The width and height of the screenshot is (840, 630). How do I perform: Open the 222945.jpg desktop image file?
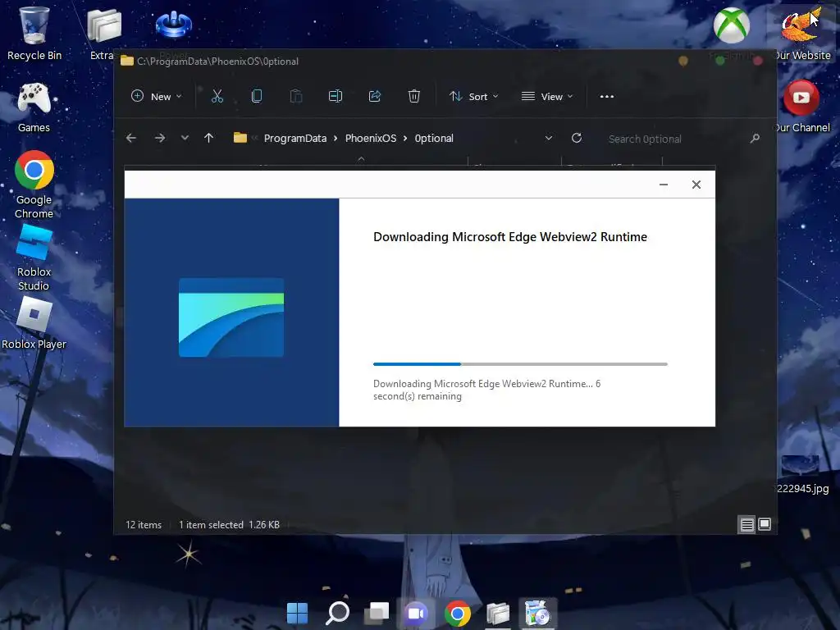coord(801,475)
